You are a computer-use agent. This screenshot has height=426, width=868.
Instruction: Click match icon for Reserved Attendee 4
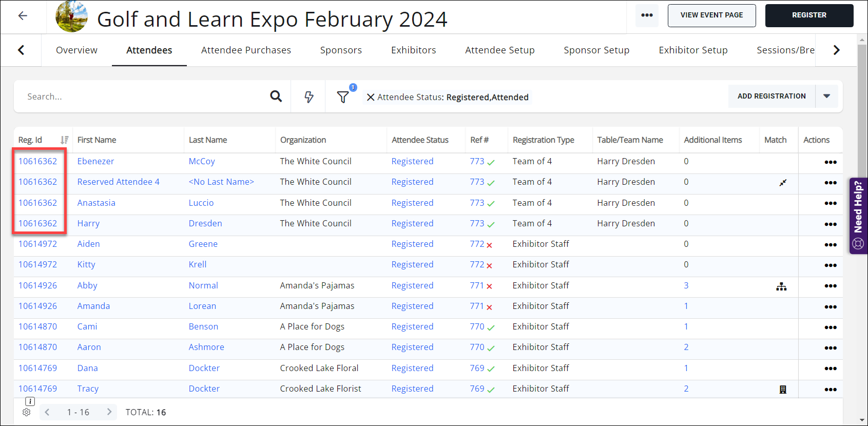(782, 183)
